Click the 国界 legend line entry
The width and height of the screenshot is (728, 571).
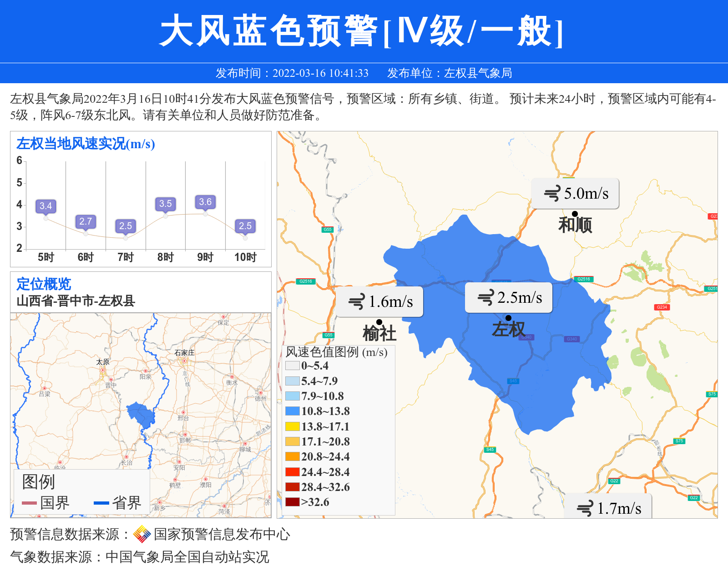click(45, 503)
